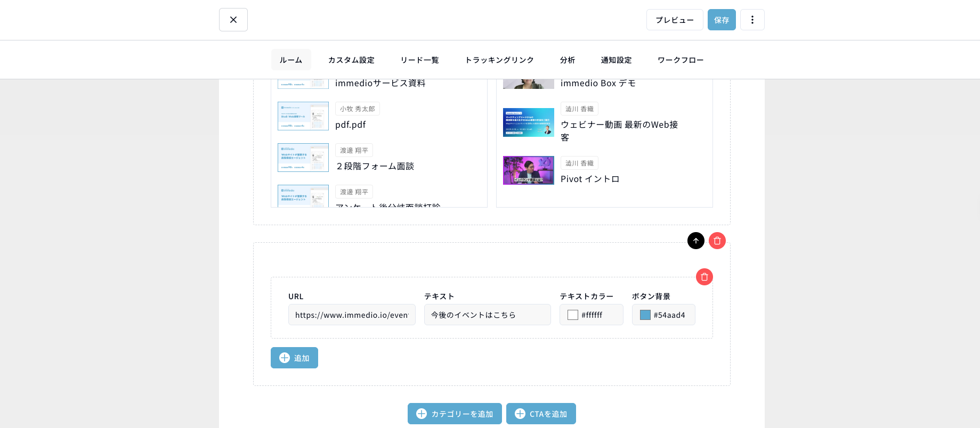Open the white text color swatch
Screen dimensions: 980x428
point(573,315)
